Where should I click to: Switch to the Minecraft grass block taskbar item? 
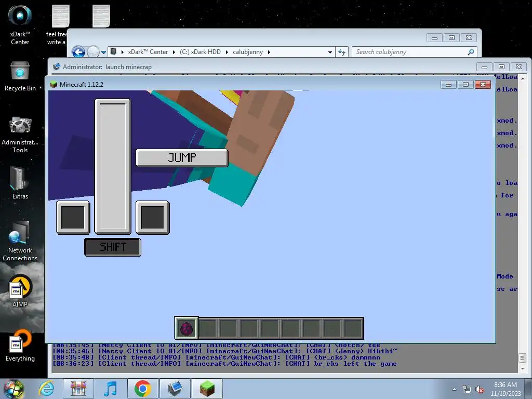tap(207, 389)
